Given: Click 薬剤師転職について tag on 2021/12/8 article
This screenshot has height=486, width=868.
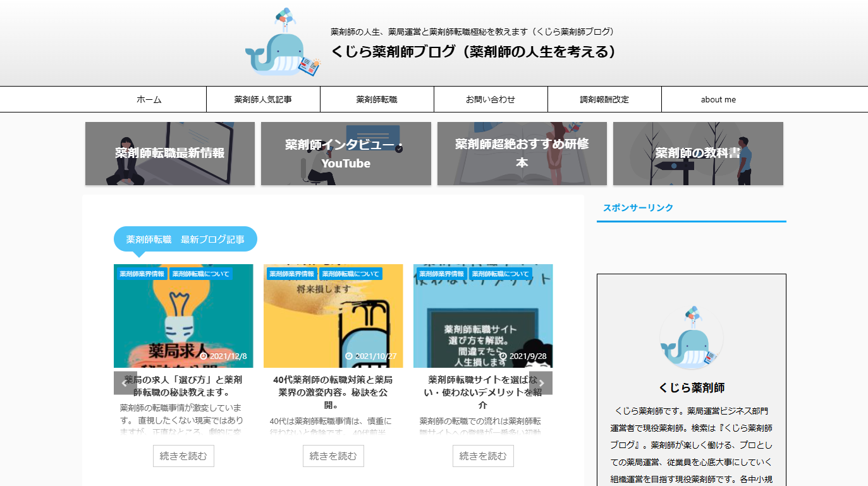Looking at the screenshot, I should (201, 274).
